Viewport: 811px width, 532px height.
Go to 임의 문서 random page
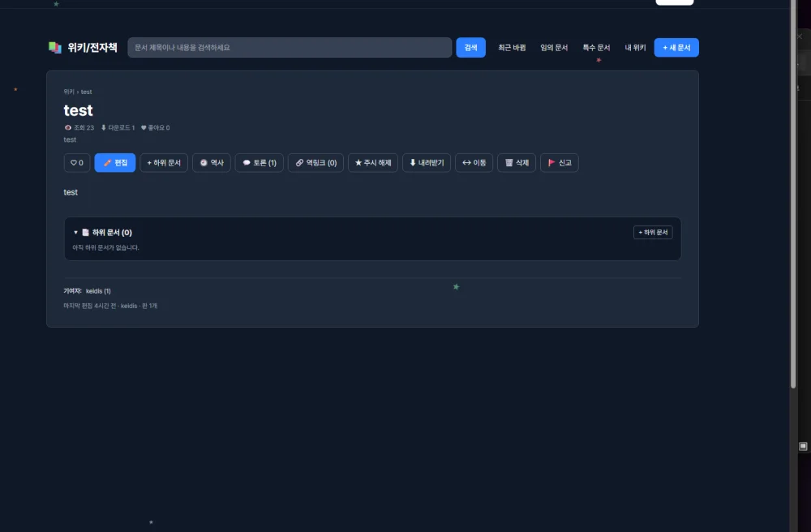pyautogui.click(x=554, y=48)
